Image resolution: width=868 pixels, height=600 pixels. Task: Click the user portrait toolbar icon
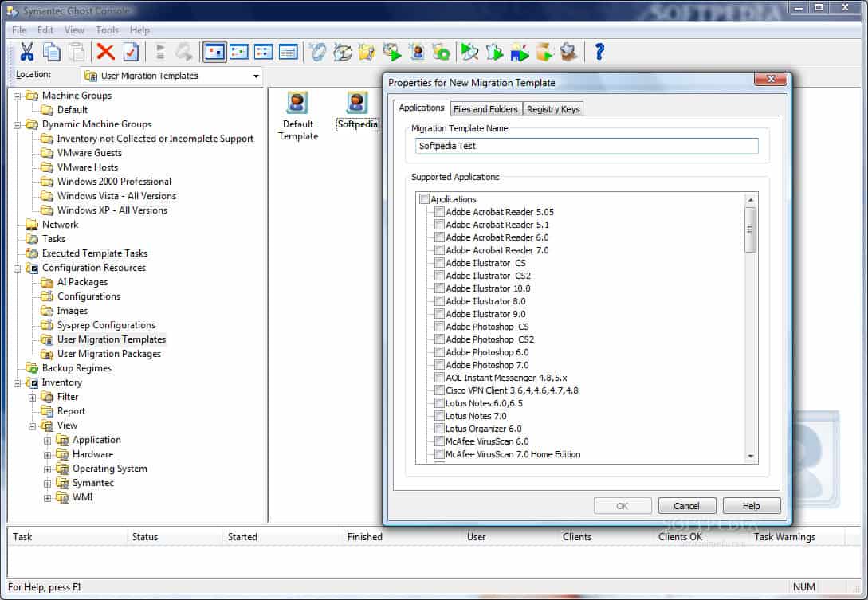coord(417,52)
